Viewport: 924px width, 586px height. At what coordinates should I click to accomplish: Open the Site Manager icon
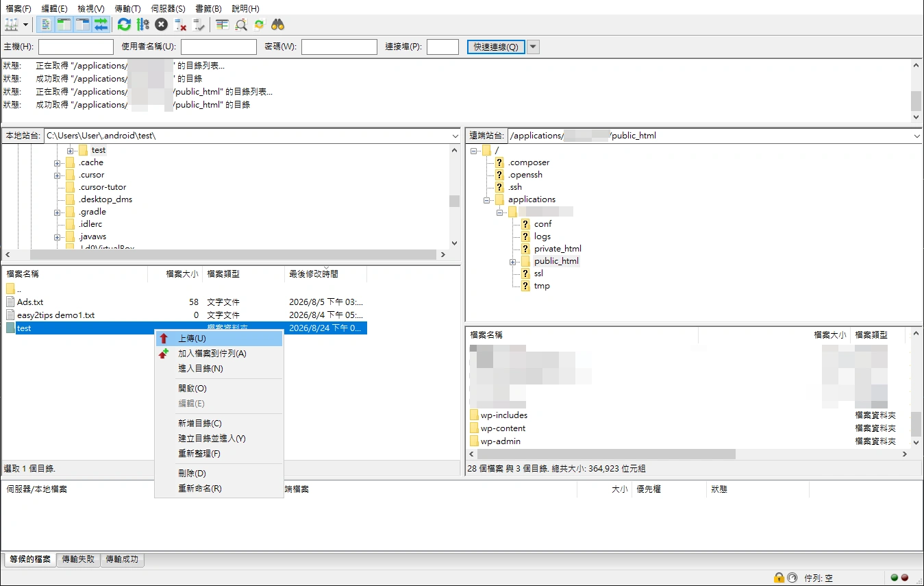12,25
